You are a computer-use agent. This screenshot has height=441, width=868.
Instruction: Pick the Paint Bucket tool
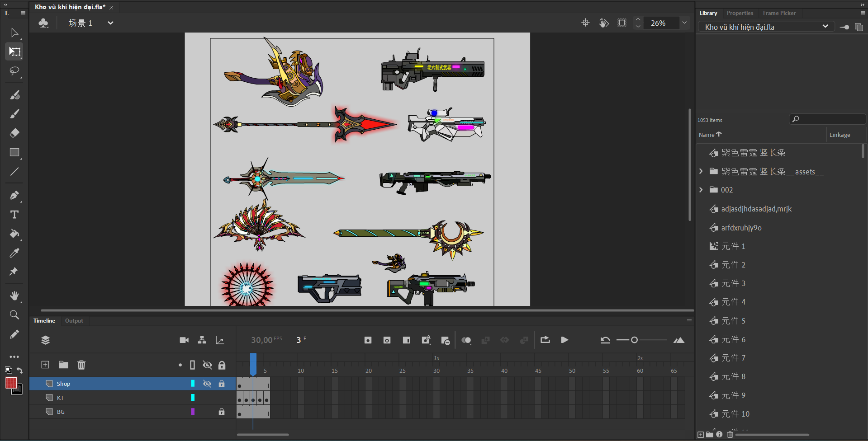tap(14, 234)
